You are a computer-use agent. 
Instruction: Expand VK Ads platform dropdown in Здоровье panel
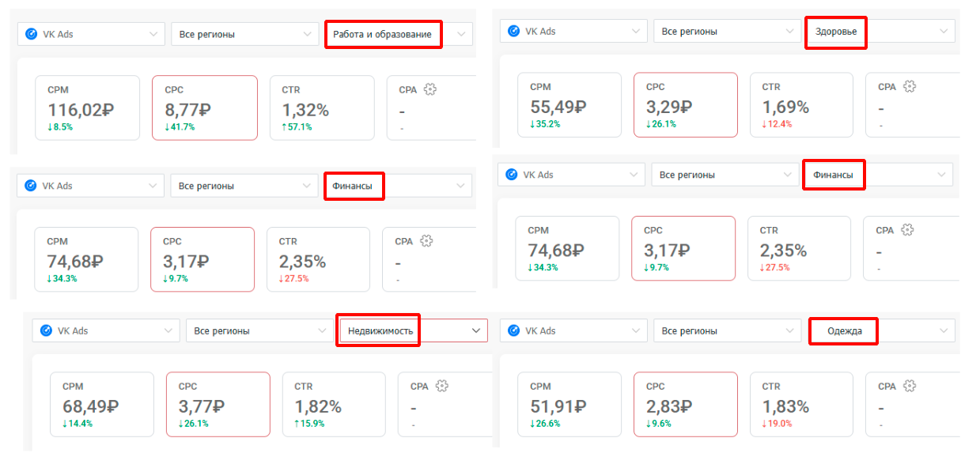pyautogui.click(x=573, y=31)
